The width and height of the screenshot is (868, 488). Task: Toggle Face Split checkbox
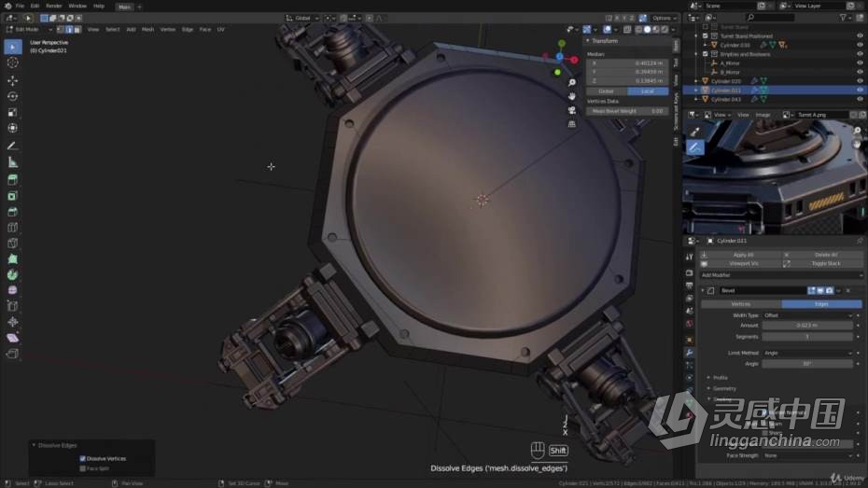click(82, 468)
